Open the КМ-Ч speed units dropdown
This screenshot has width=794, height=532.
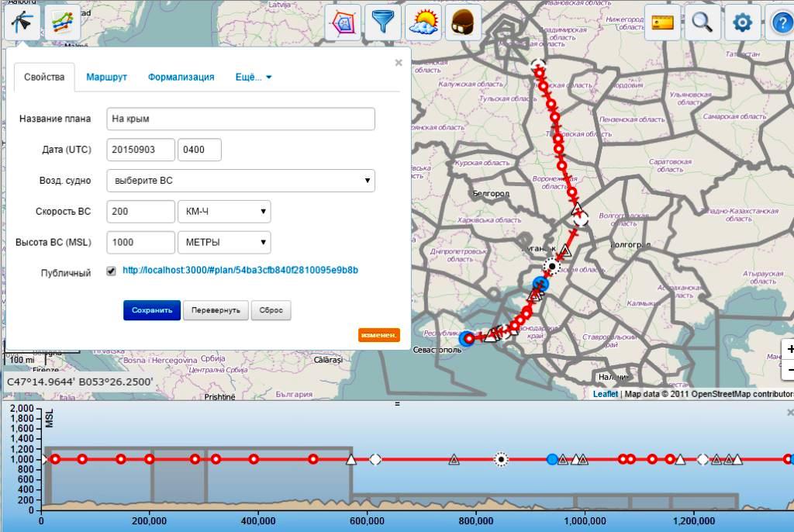[224, 212]
